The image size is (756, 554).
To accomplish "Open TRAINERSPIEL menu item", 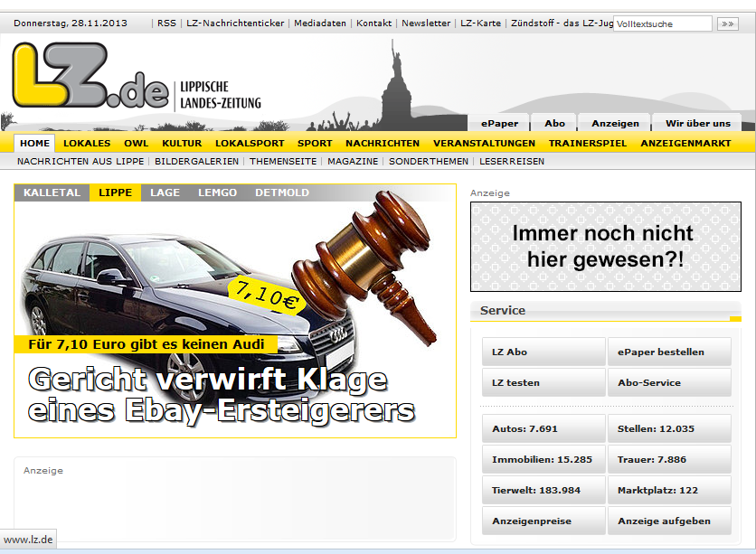I will [588, 143].
